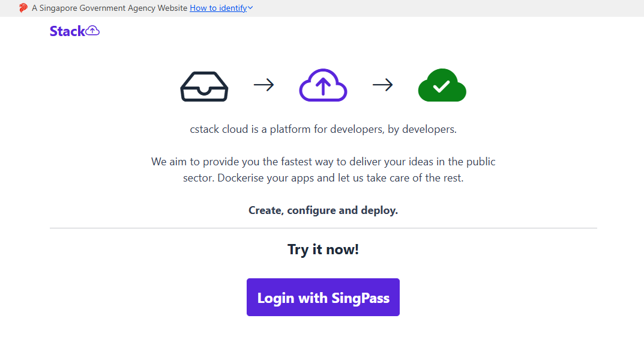Select the green cloud checkmark icon
Screen dimensions: 644x345
pos(442,85)
